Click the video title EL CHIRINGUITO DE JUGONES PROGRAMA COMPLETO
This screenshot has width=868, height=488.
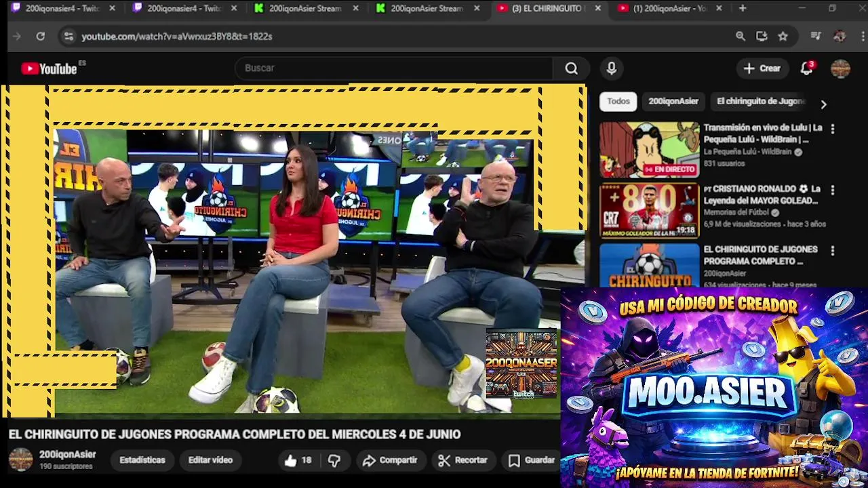(x=235, y=434)
